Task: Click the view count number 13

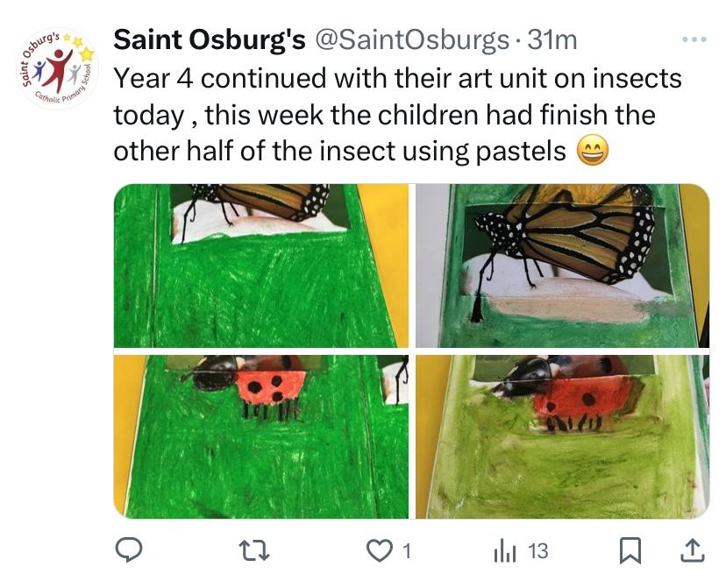Action: pos(538,550)
